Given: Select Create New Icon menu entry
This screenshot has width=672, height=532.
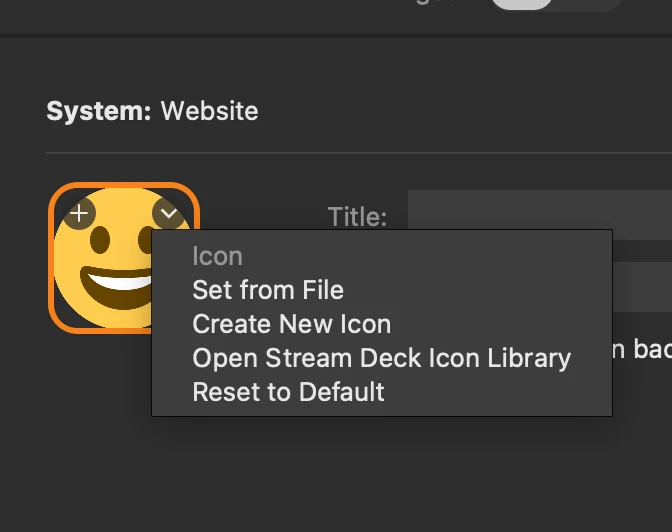Looking at the screenshot, I should (x=291, y=324).
